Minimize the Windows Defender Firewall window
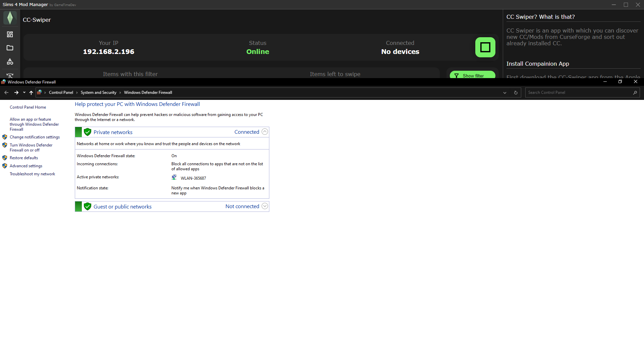The image size is (644, 362). point(605,82)
